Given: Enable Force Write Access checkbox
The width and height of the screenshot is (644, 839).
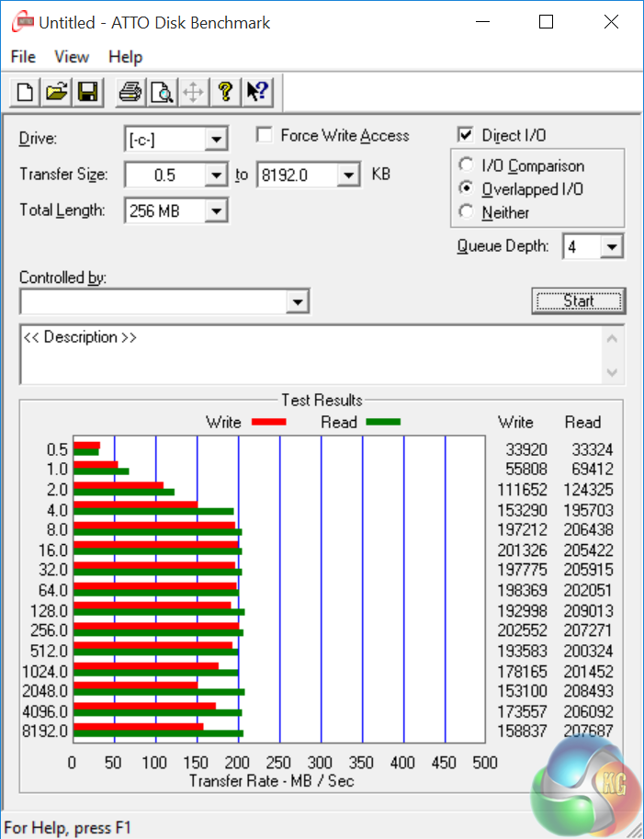Looking at the screenshot, I should (x=265, y=135).
